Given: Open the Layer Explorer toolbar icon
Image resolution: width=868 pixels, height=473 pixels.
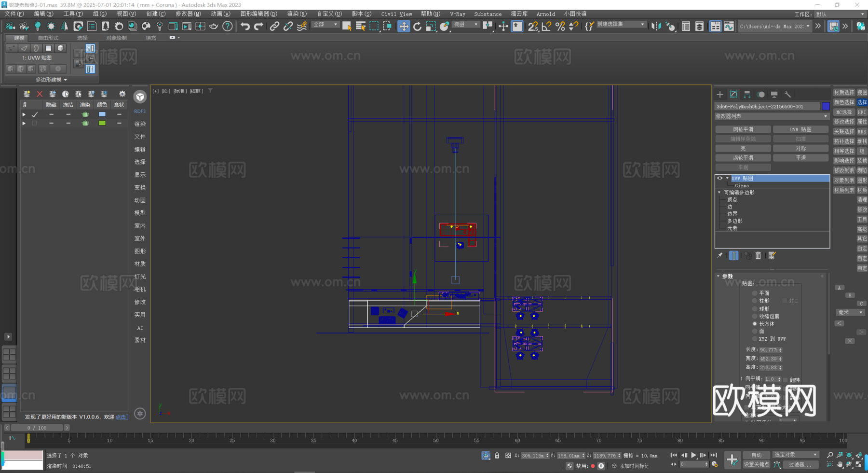Looking at the screenshot, I should (x=699, y=26).
